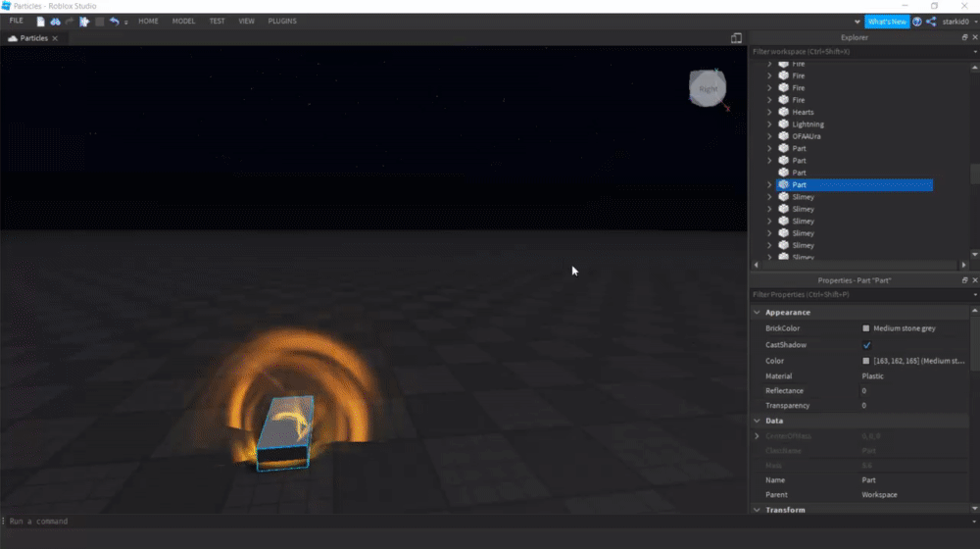This screenshot has width=980, height=549.
Task: Click the icon of the highlighted Part row
Action: coord(784,184)
